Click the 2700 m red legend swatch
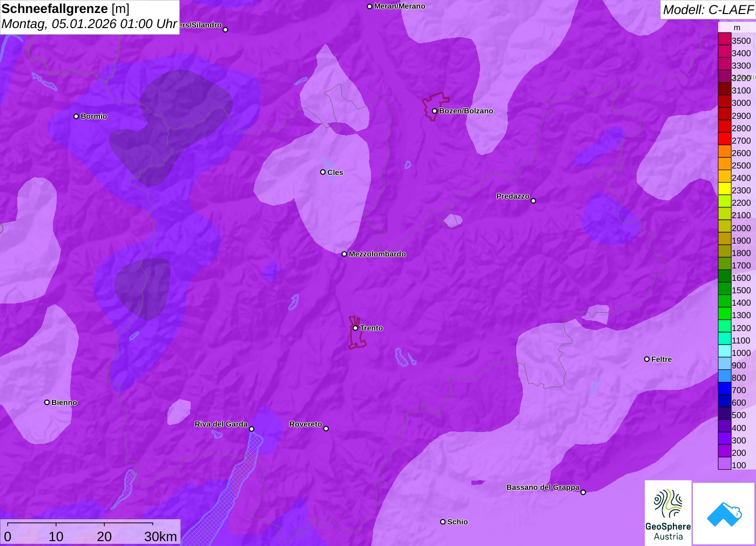The width and height of the screenshot is (756, 546). click(725, 139)
